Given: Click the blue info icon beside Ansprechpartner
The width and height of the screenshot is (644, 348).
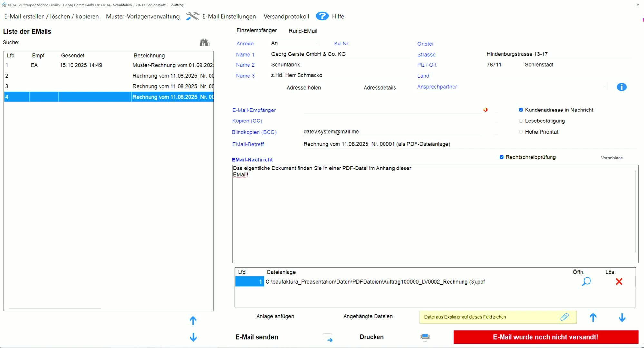Looking at the screenshot, I should (621, 87).
